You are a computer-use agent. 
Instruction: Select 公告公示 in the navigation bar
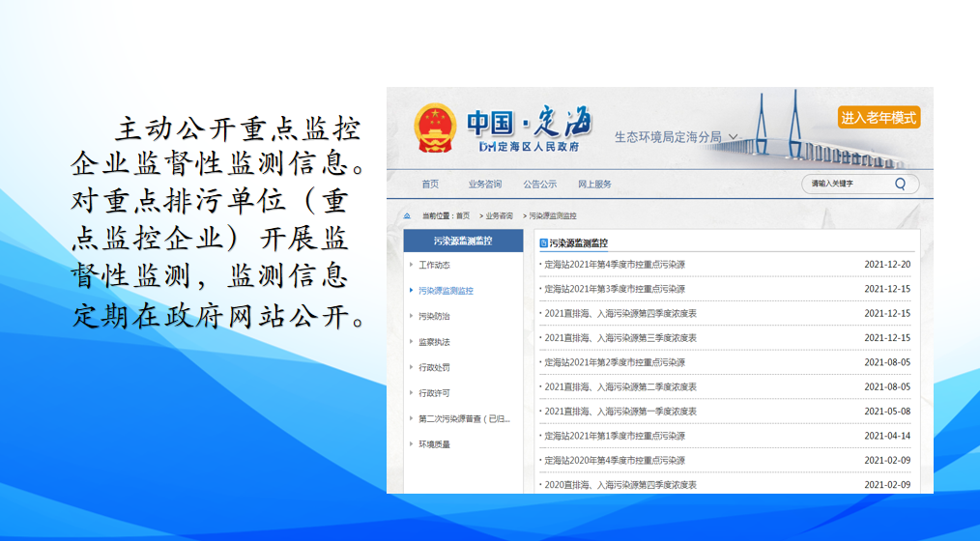539,184
